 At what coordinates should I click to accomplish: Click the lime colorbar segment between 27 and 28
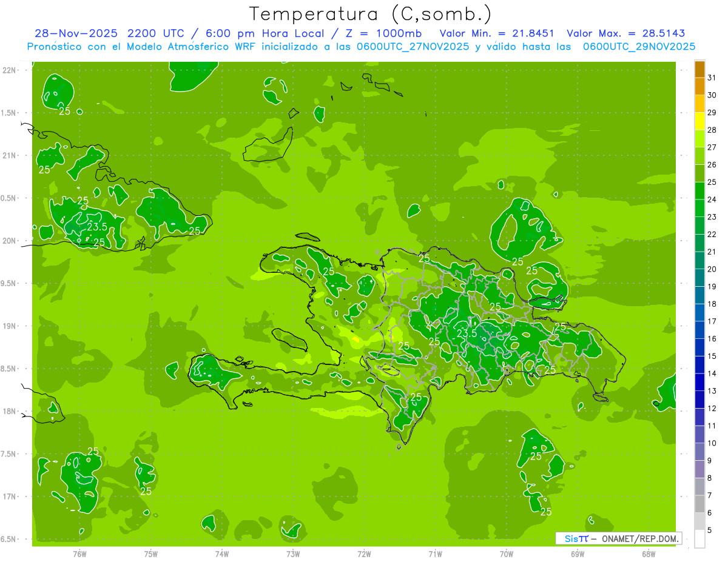(699, 139)
